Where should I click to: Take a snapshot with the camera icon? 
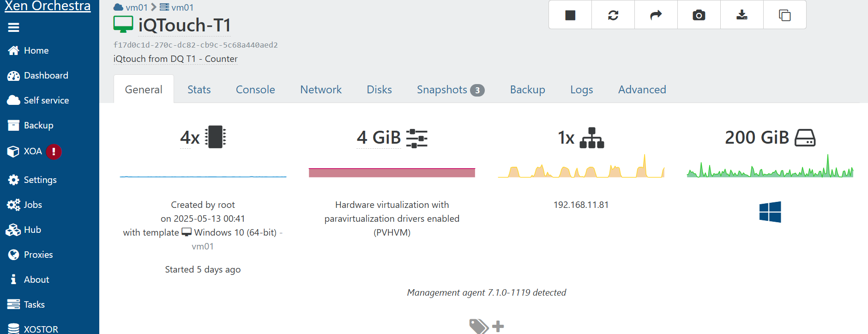point(699,15)
